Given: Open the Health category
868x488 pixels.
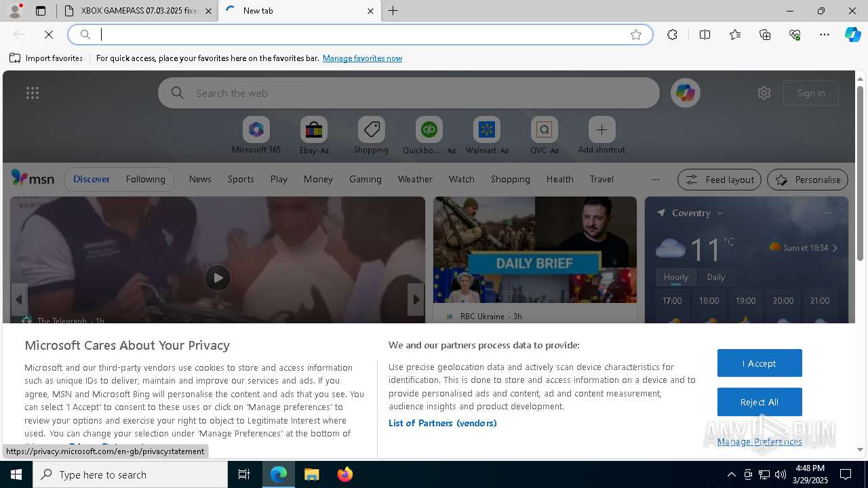Looking at the screenshot, I should [559, 179].
